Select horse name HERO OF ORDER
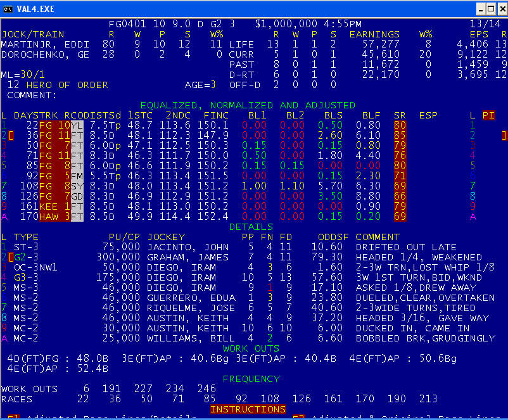Viewport: 508px width, 420px height. pos(67,85)
